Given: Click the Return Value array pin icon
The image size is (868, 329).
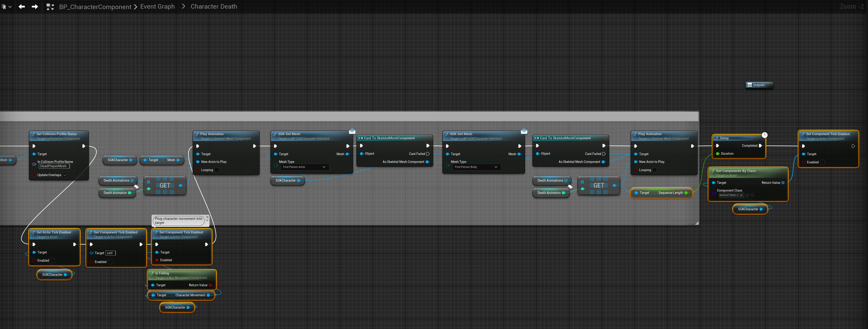Looking at the screenshot, I should [783, 183].
